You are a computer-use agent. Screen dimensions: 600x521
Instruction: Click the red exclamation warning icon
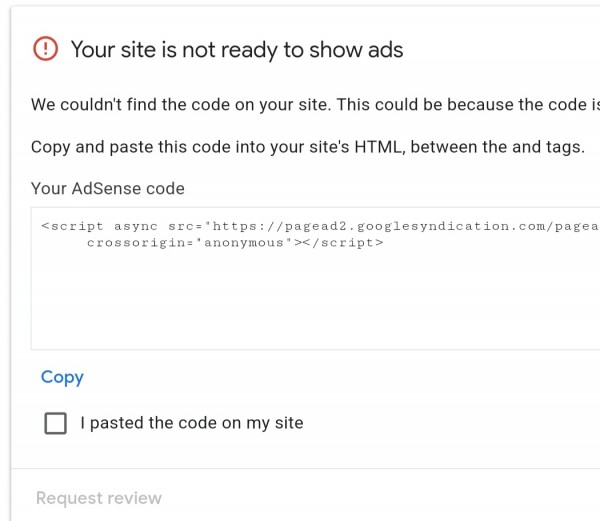click(x=45, y=49)
